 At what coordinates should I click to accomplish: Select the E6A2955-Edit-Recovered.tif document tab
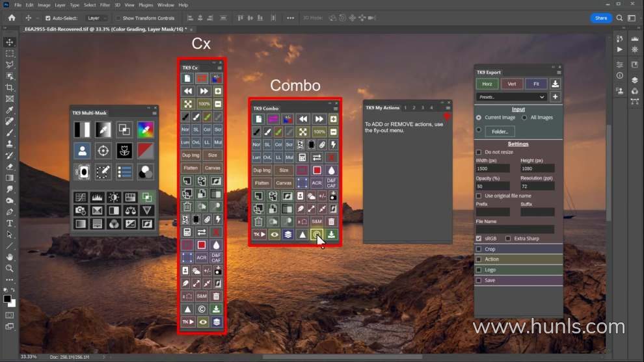105,29
